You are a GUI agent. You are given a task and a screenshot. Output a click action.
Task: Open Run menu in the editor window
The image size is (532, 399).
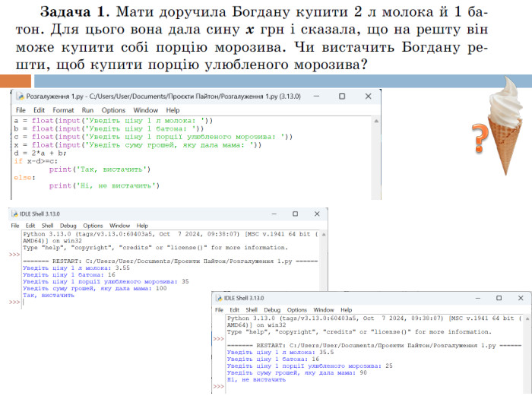[87, 110]
